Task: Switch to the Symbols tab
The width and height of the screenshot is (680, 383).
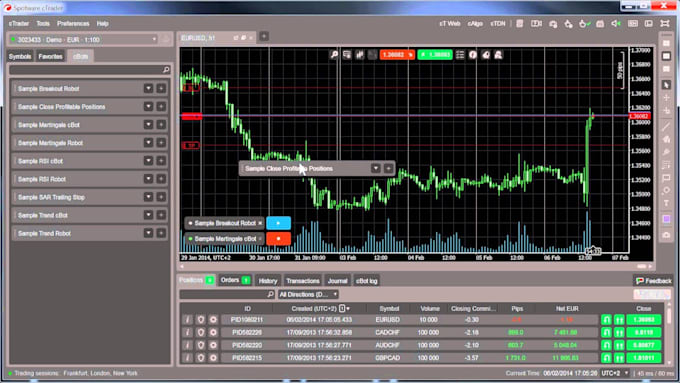Action: (20, 56)
